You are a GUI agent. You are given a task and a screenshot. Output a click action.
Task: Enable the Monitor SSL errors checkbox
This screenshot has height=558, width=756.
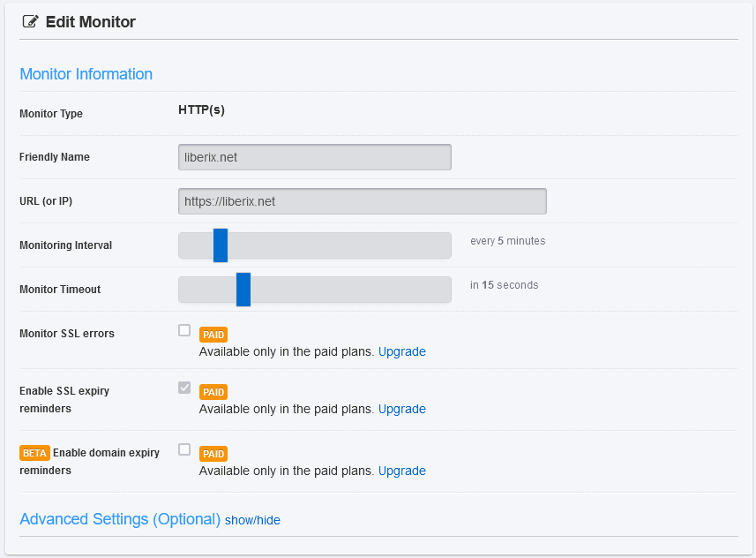click(184, 330)
